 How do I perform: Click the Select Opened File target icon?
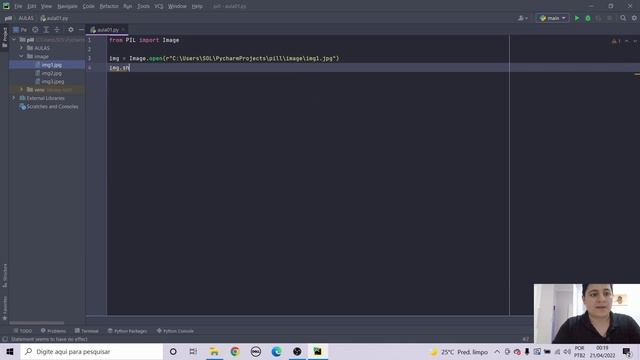pyautogui.click(x=35, y=30)
